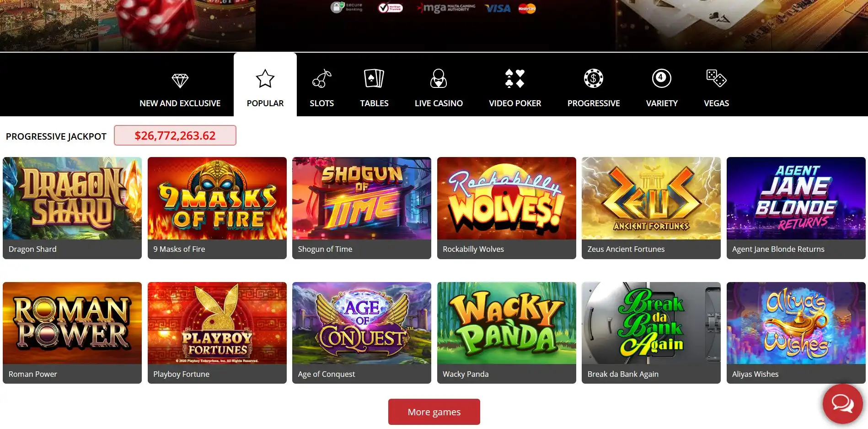
Task: Click the Roman Power game title link
Action: 33,374
